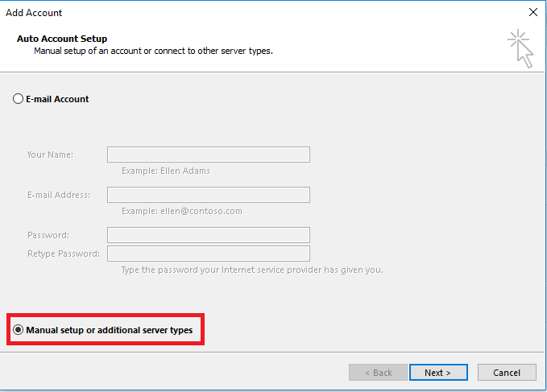Click the Password input field
This screenshot has height=392, width=547.
point(209,235)
